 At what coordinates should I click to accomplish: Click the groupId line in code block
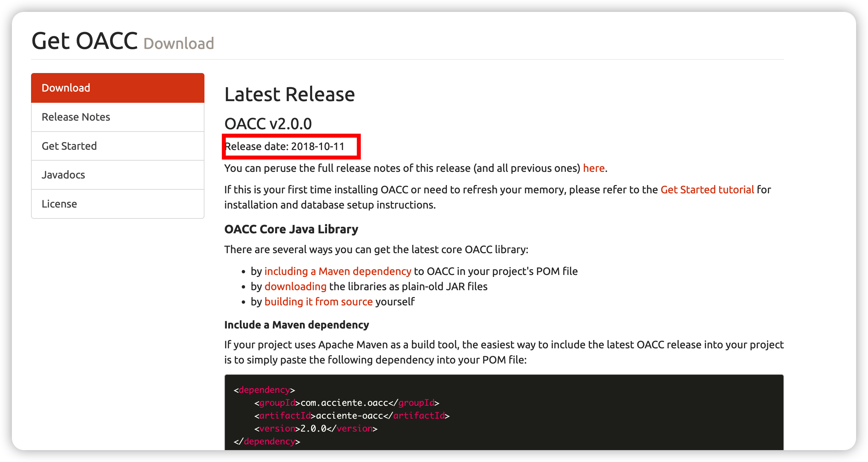(x=347, y=403)
